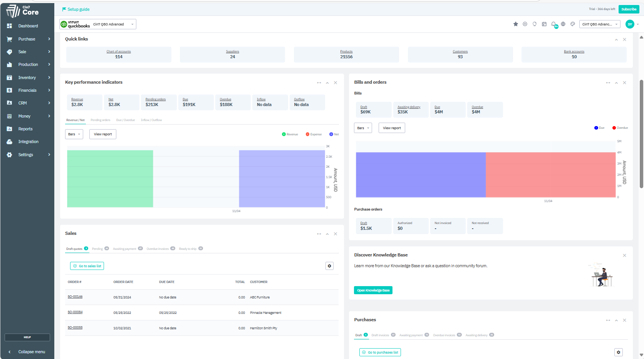
Task: Close the Discover Knowledge Base panel
Action: coord(625,255)
